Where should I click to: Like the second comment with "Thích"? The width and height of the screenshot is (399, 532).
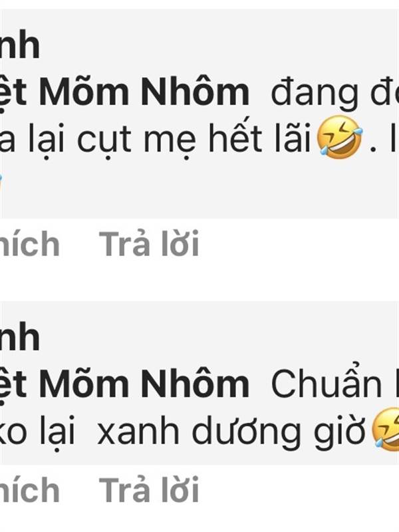30,489
